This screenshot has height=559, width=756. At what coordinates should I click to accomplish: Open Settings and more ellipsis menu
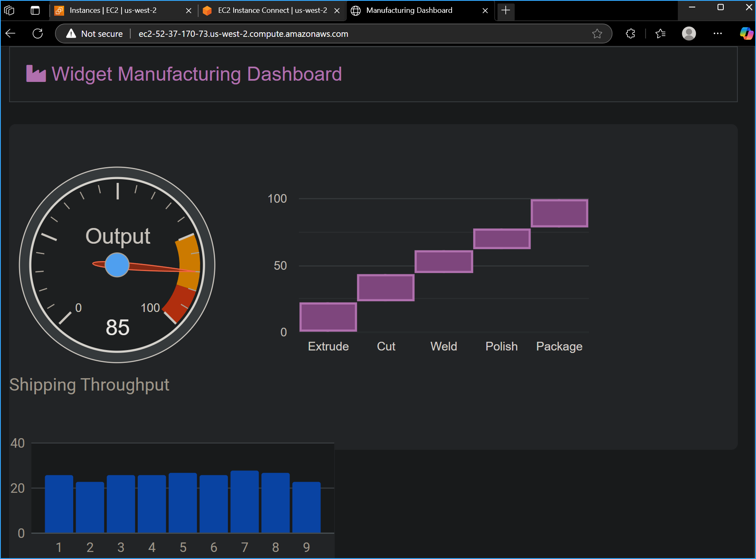pyautogui.click(x=718, y=34)
